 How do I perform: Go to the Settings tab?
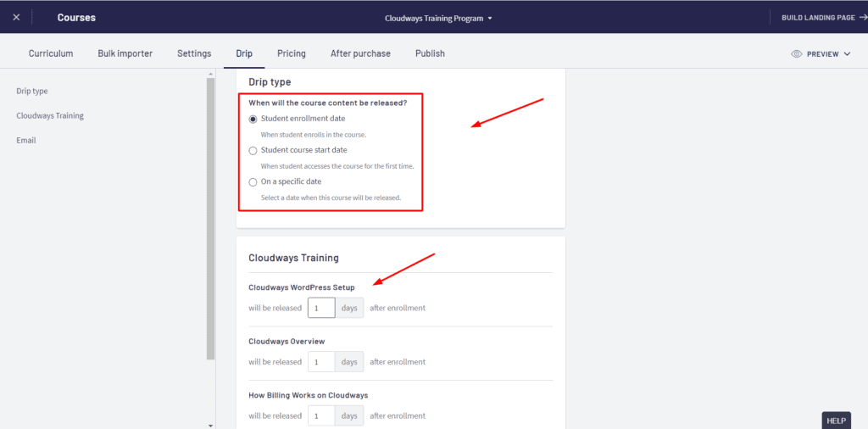[x=194, y=53]
